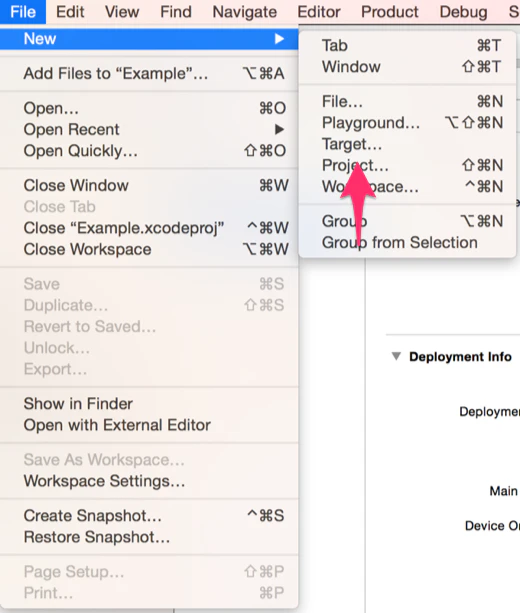The width and height of the screenshot is (520, 613).
Task: Open the Navigate menu
Action: (x=245, y=12)
